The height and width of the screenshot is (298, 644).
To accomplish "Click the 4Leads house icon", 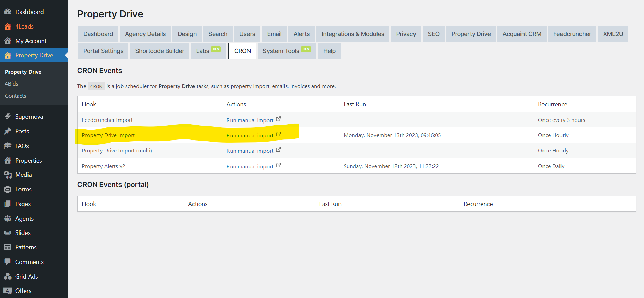I will [7, 26].
